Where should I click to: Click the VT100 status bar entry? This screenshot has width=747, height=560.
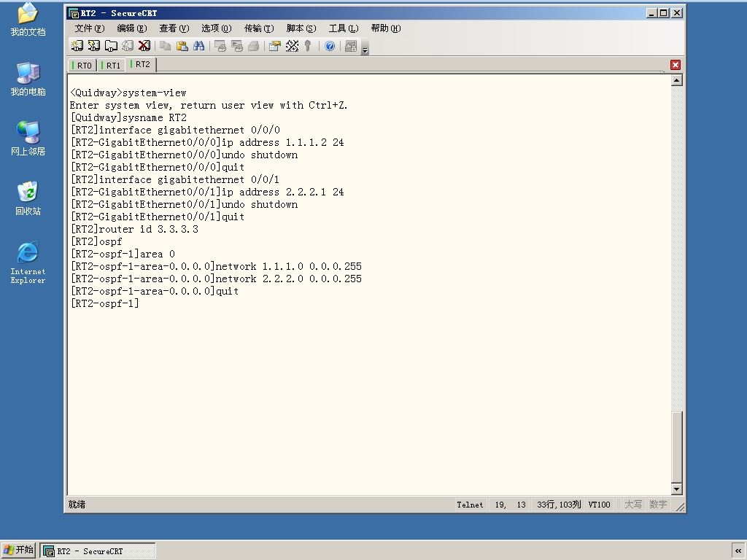point(599,505)
